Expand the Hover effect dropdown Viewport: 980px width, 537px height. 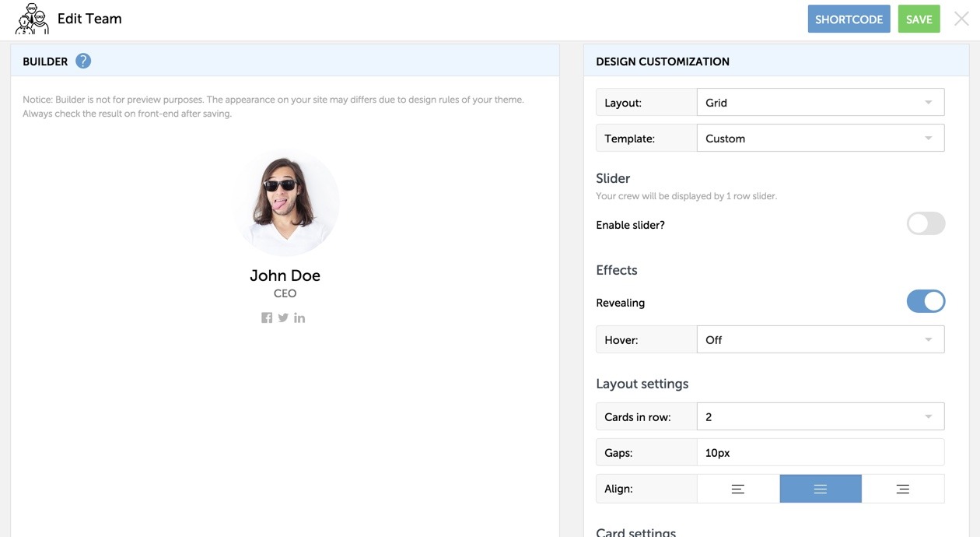pyautogui.click(x=820, y=340)
